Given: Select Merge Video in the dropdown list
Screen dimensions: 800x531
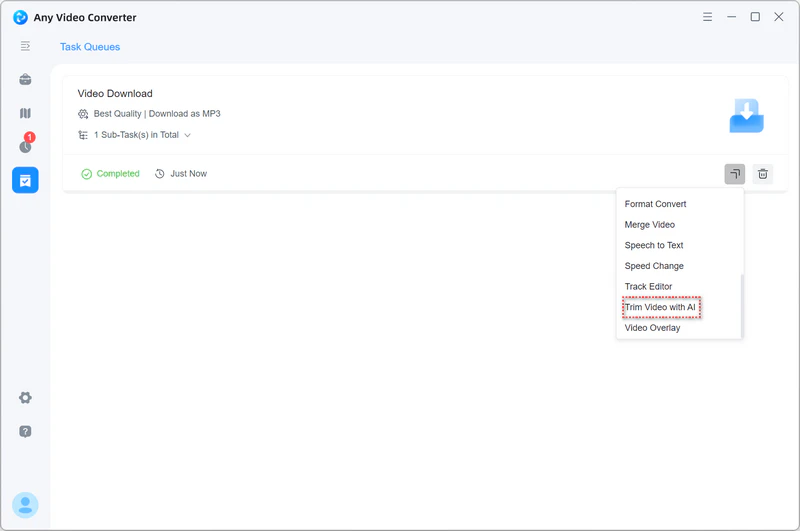Looking at the screenshot, I should click(649, 225).
